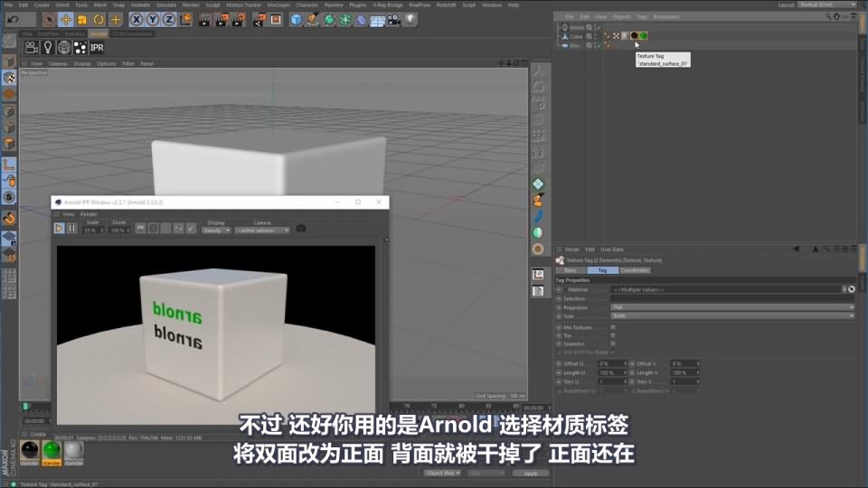The image size is (868, 488).
Task: Click the black texture tag on Cube
Action: coord(635,35)
